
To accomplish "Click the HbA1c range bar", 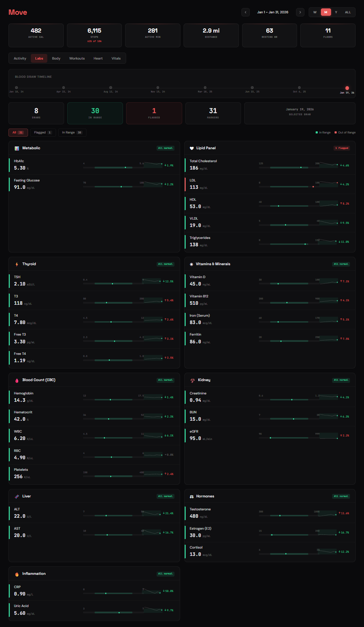I will coord(114,167).
